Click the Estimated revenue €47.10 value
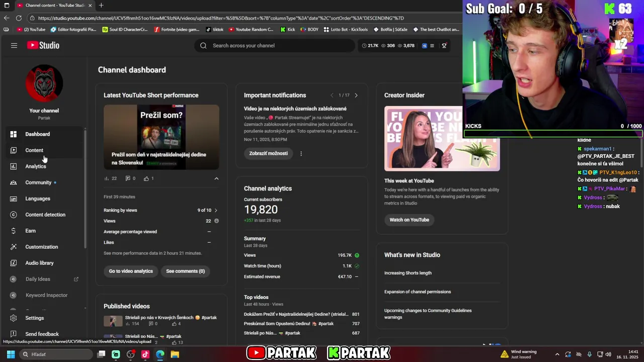 tap(345, 277)
